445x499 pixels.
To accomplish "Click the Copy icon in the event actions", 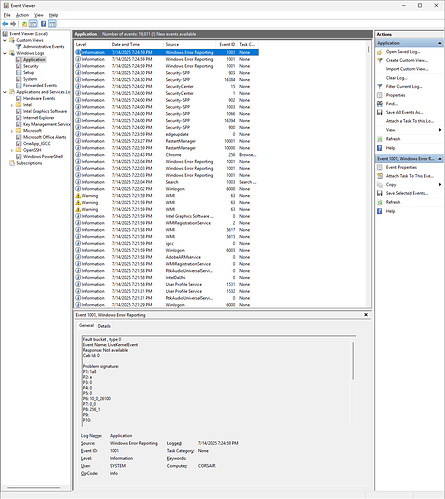I will (380, 185).
